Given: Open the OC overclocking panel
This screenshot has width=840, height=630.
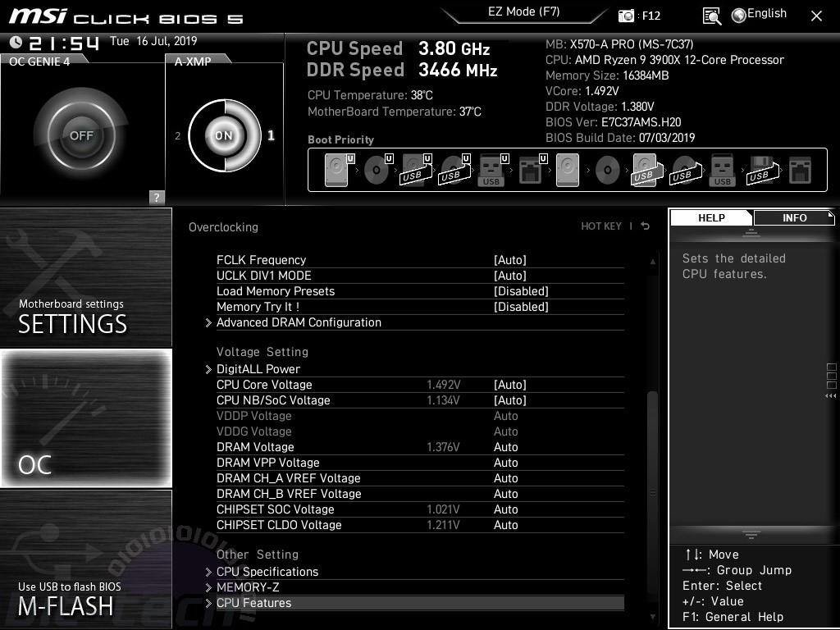Looking at the screenshot, I should pos(85,418).
